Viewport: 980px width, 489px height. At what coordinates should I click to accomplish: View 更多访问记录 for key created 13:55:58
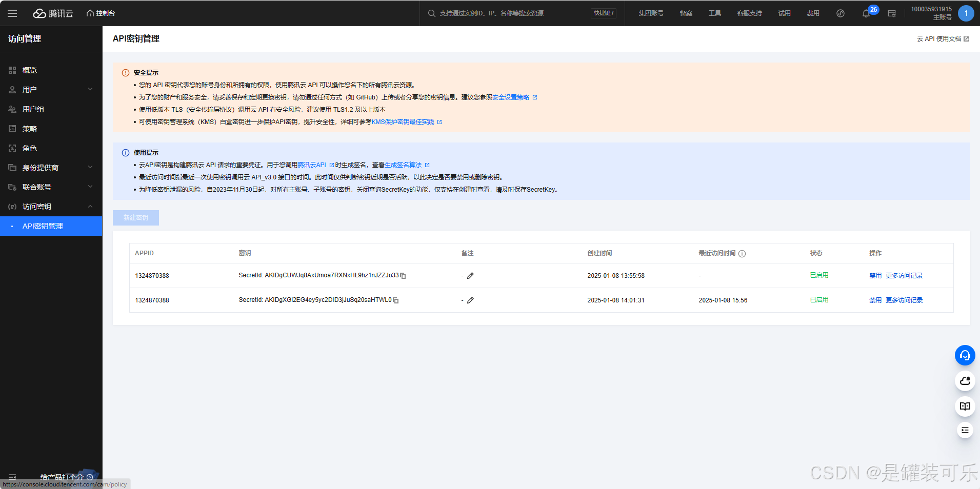904,276
